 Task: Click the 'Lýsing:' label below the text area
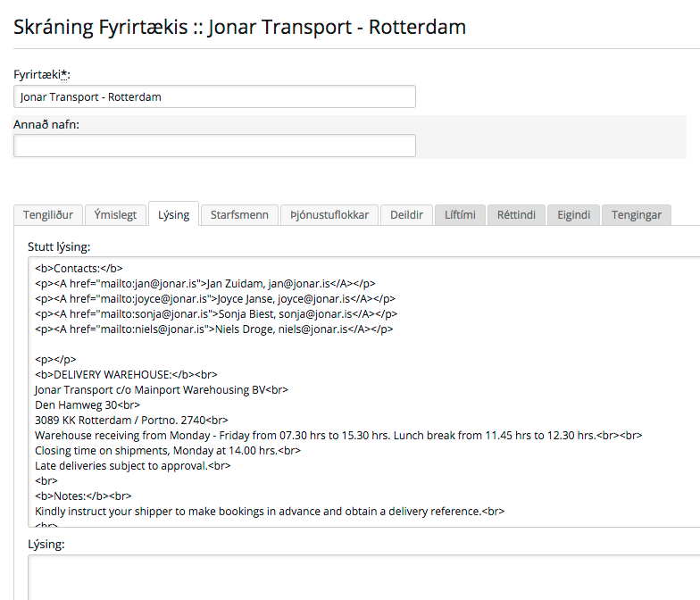click(46, 545)
